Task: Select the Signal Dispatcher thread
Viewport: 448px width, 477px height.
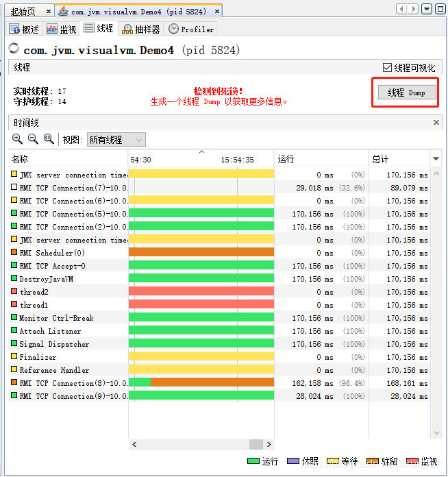Action: (x=219, y=344)
